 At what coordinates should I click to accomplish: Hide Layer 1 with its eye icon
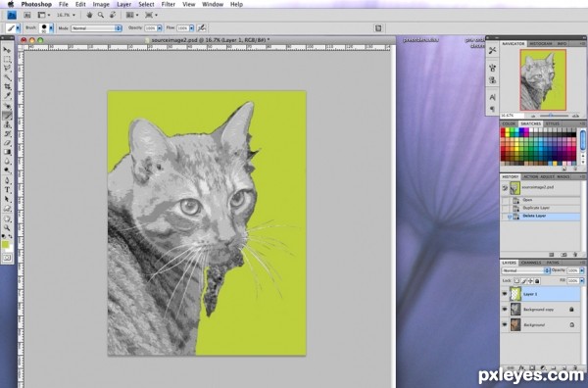[x=505, y=294]
